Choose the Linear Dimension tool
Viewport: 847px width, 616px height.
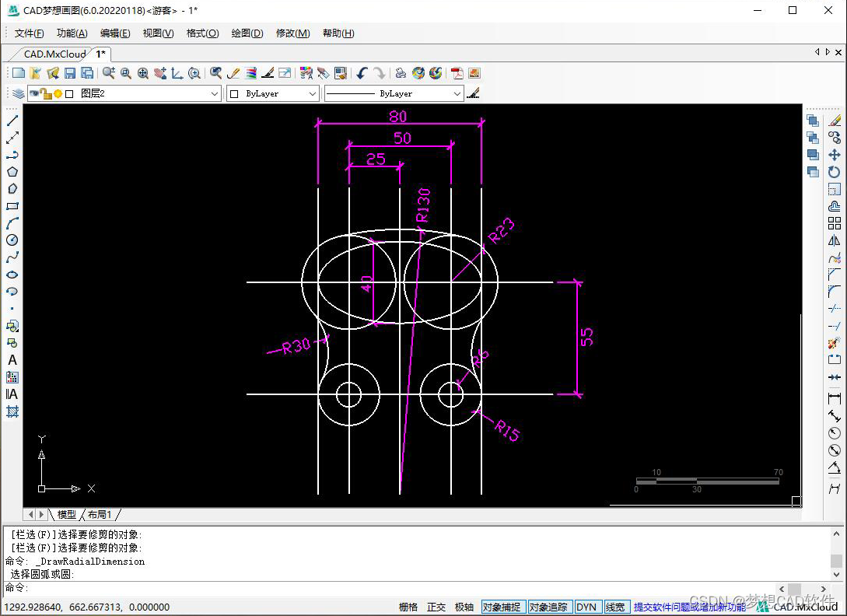click(835, 399)
